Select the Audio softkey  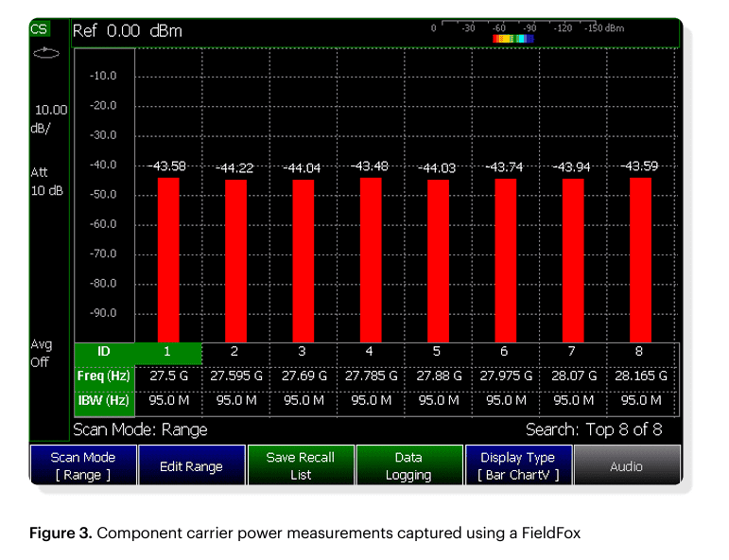[627, 465]
